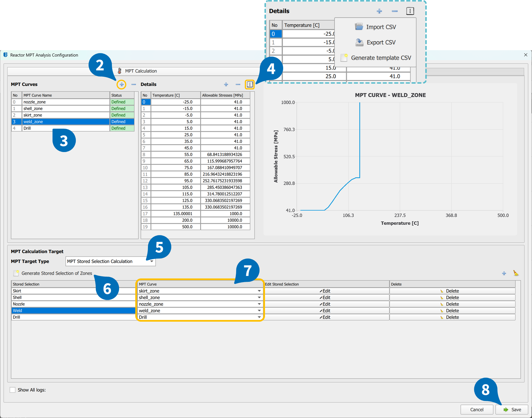Select skirt_zone in MPT Curves list
Screen dimensions: 532x418
point(66,115)
